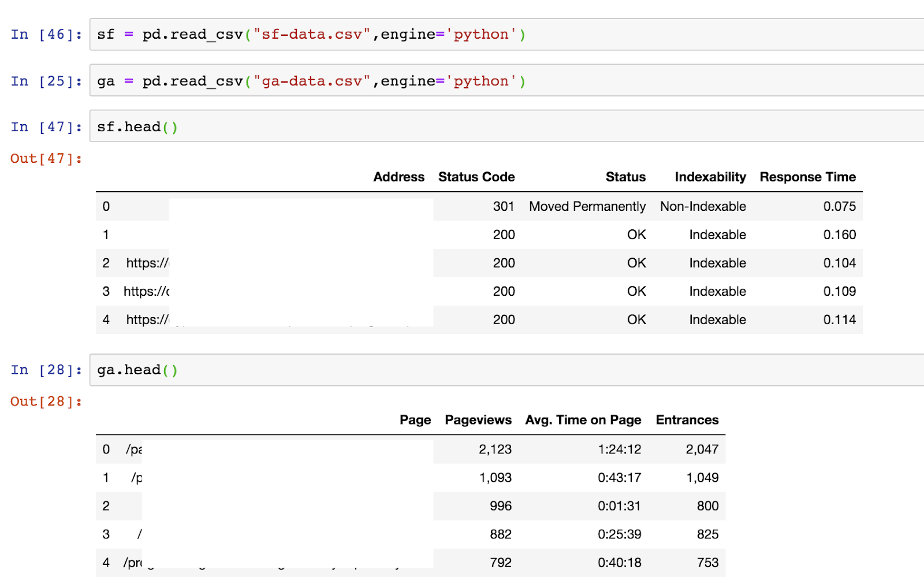The width and height of the screenshot is (924, 584).
Task: Select the Pageviews column header
Action: [x=478, y=420]
